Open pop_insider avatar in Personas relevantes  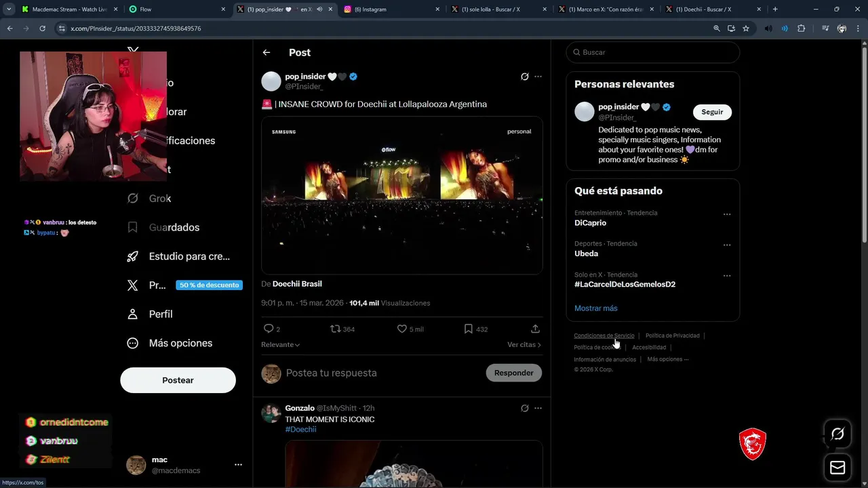click(x=585, y=112)
